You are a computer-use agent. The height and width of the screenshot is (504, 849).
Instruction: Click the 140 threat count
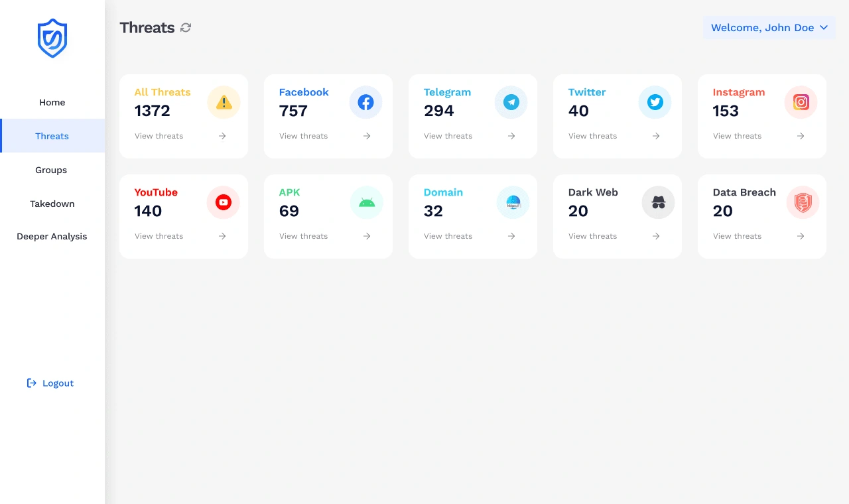tap(149, 211)
